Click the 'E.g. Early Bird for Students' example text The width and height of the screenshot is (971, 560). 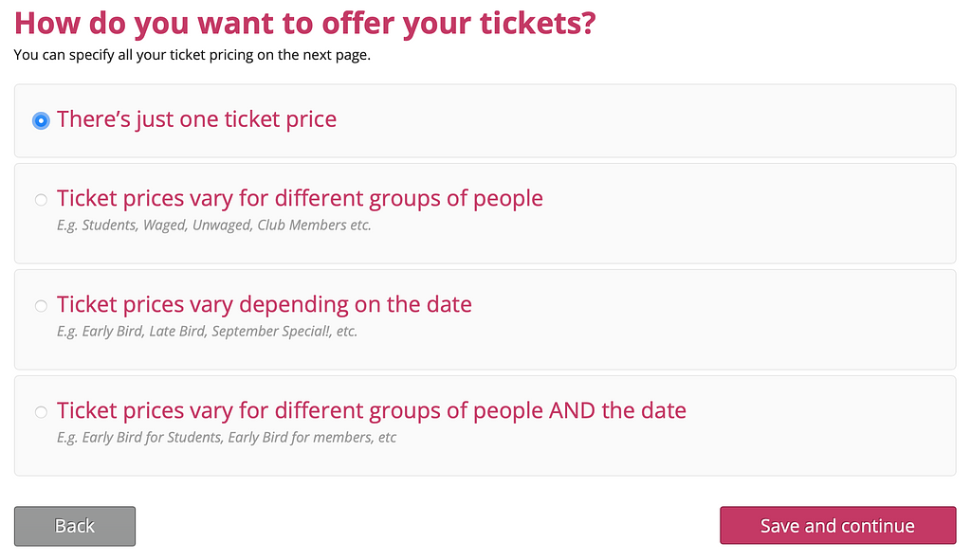(x=226, y=438)
